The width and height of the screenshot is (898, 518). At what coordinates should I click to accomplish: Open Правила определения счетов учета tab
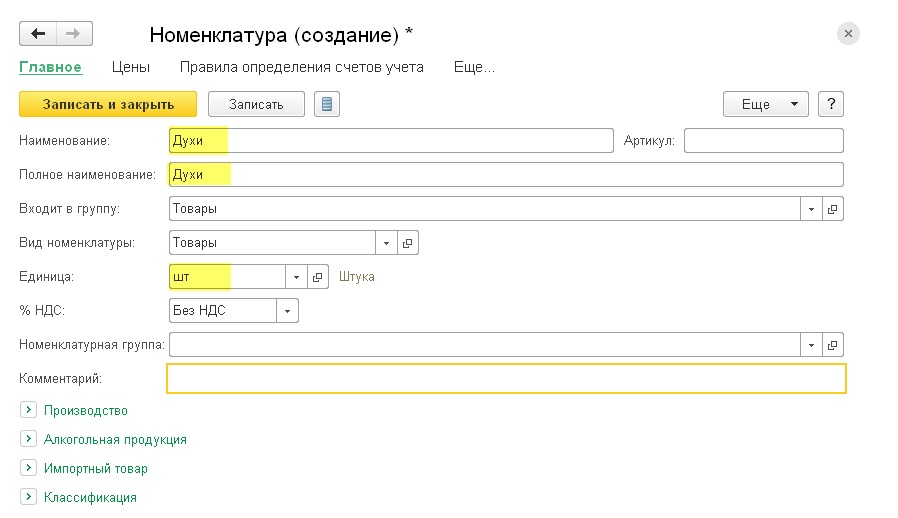[x=302, y=67]
